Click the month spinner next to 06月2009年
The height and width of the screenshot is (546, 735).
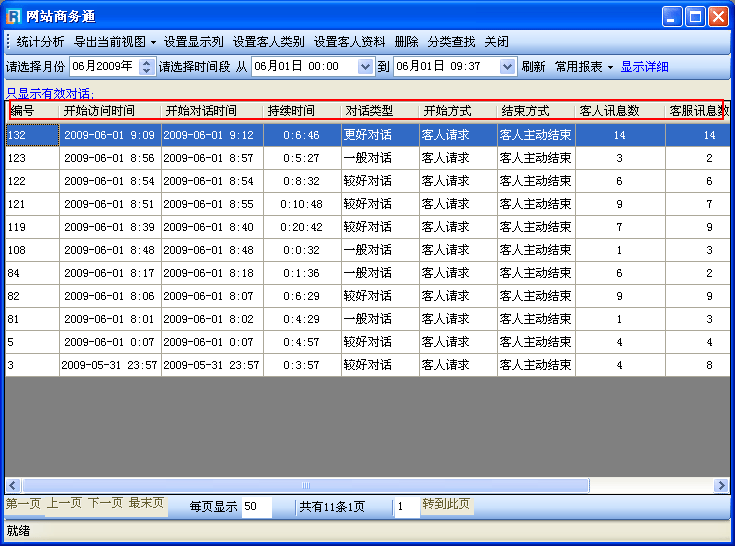point(147,67)
